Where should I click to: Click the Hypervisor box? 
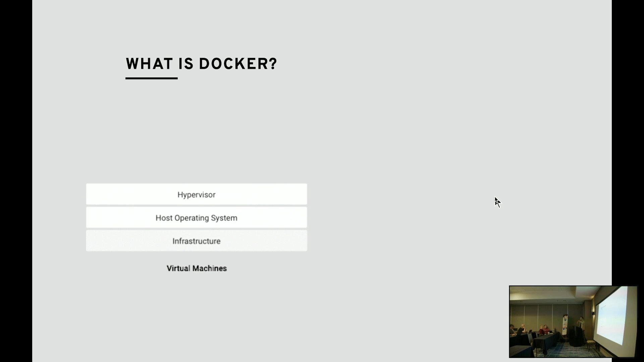point(197,194)
